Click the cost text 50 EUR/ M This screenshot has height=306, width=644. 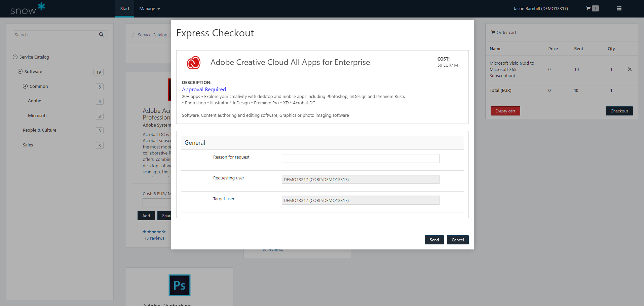(x=448, y=65)
